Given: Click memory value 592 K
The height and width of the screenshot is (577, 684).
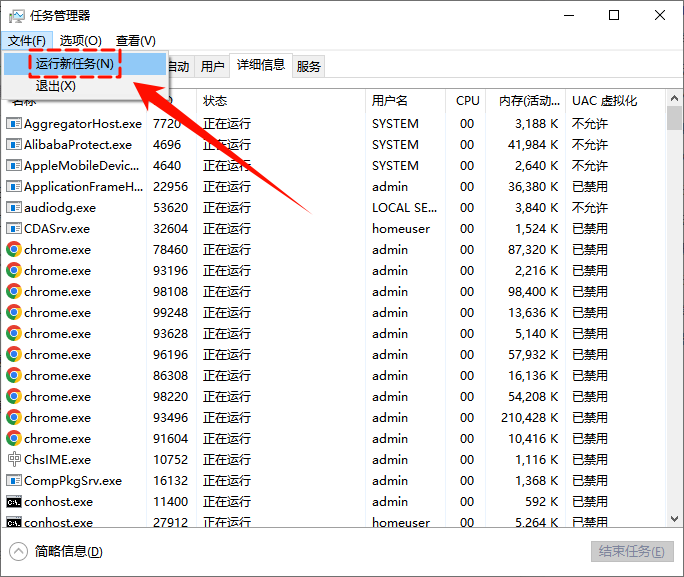Looking at the screenshot, I should (542, 502).
